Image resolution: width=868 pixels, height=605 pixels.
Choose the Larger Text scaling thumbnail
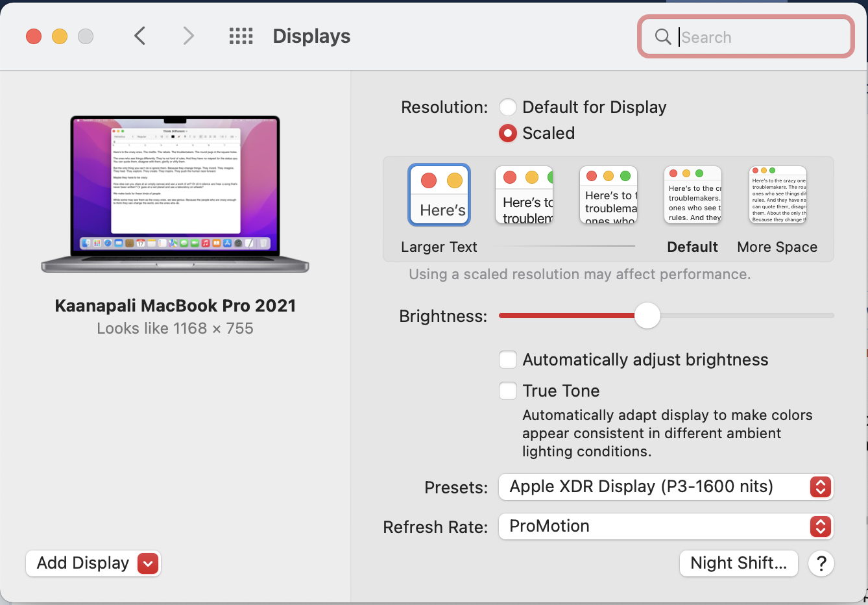click(x=439, y=195)
